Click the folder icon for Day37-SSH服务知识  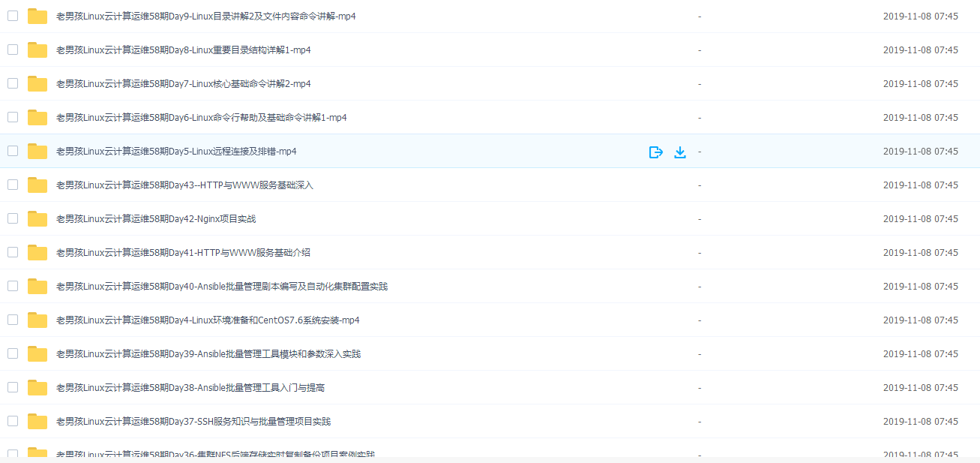click(37, 421)
